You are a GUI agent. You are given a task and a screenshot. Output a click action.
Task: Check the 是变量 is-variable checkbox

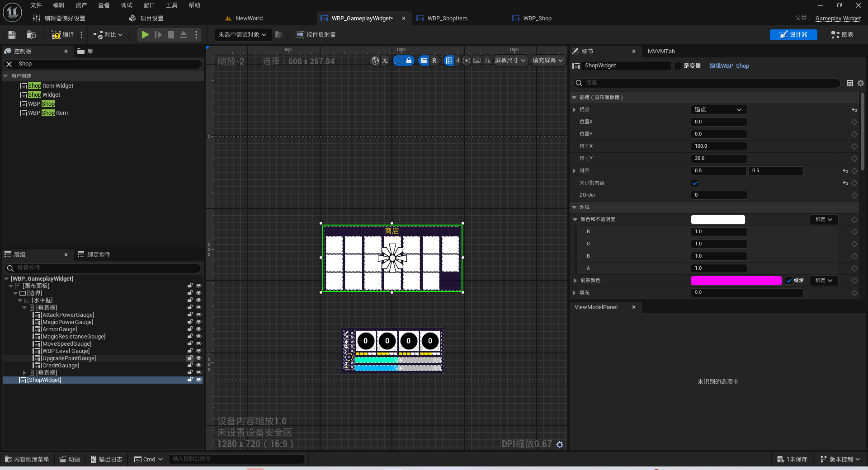pos(678,66)
